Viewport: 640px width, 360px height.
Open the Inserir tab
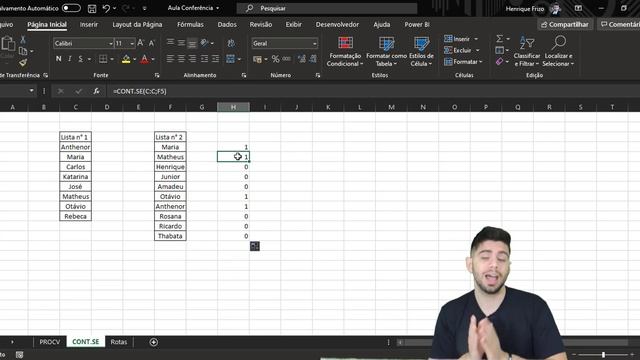point(89,24)
